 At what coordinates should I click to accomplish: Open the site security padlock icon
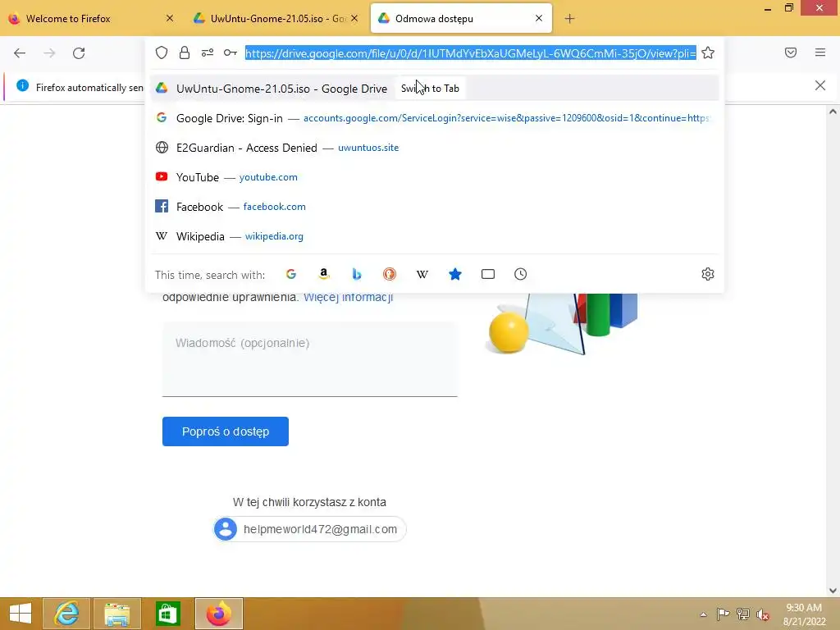(185, 52)
